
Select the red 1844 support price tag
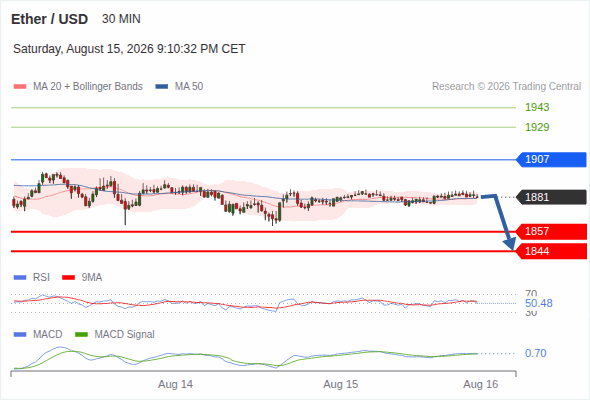551,251
